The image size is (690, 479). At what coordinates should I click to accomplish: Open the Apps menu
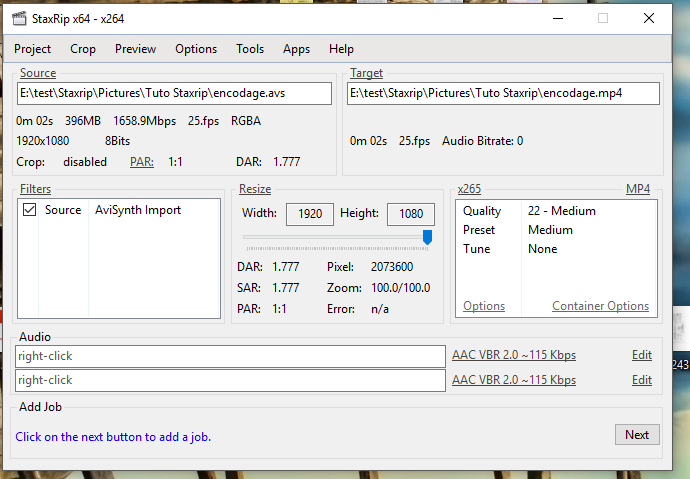pos(296,49)
